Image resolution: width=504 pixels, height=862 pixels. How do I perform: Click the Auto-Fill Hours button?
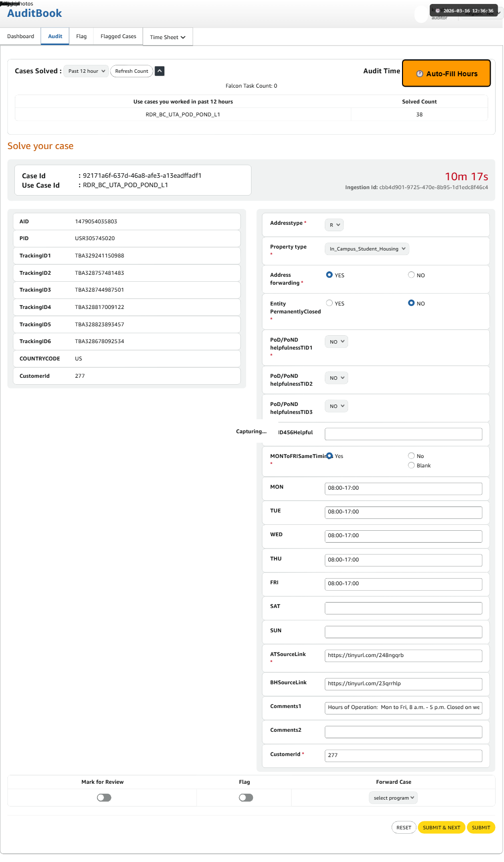pos(446,74)
